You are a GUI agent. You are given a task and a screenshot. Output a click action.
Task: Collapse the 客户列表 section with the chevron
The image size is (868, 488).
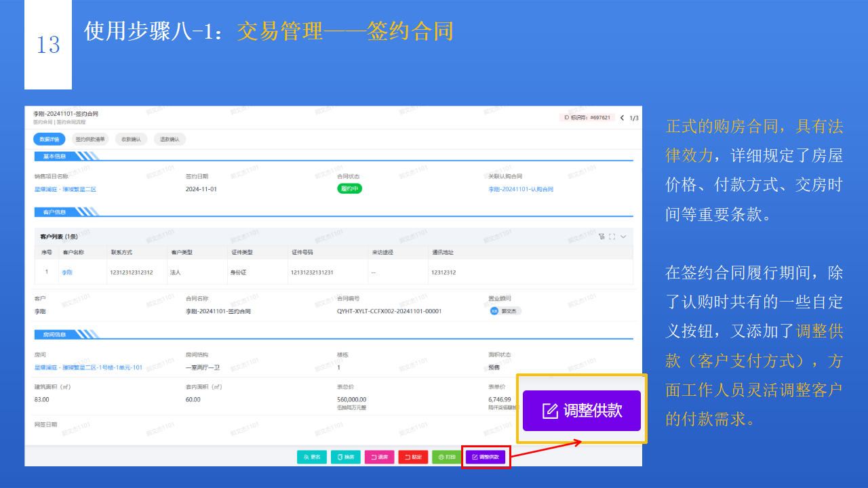pyautogui.click(x=623, y=237)
